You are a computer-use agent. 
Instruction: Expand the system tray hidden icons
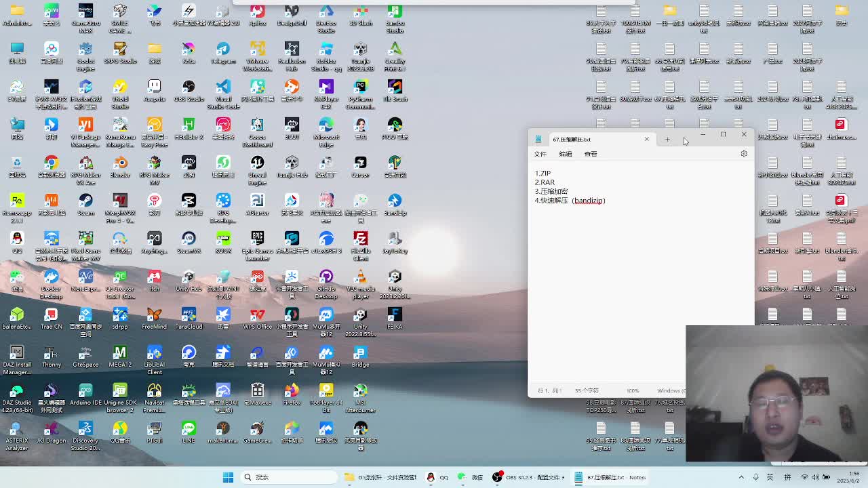point(741,477)
